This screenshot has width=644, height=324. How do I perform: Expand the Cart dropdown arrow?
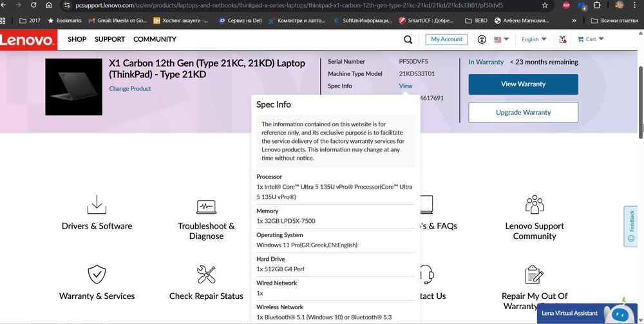click(x=601, y=39)
